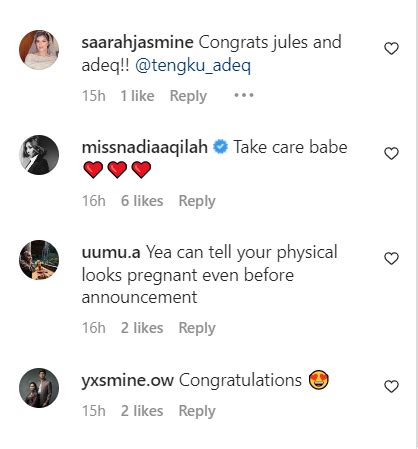View the 2 likes on uumu.a's comment
This screenshot has width=418, height=449.
click(142, 328)
